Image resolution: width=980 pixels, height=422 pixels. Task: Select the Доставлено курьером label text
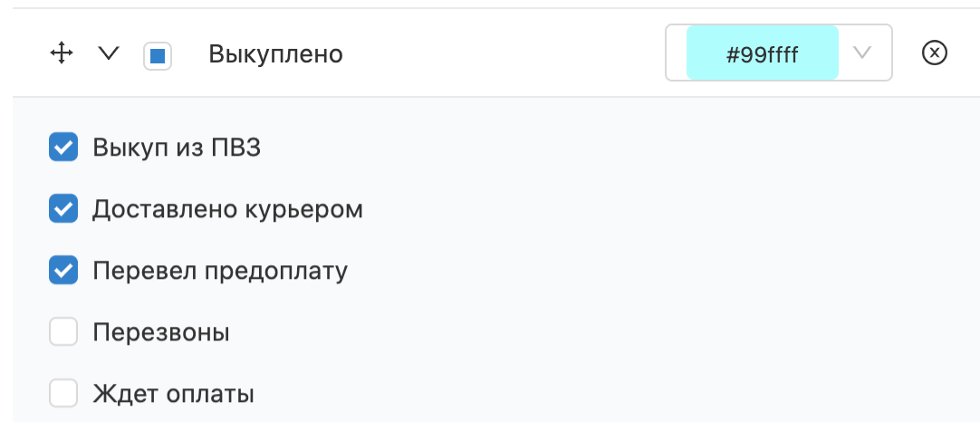[x=227, y=209]
